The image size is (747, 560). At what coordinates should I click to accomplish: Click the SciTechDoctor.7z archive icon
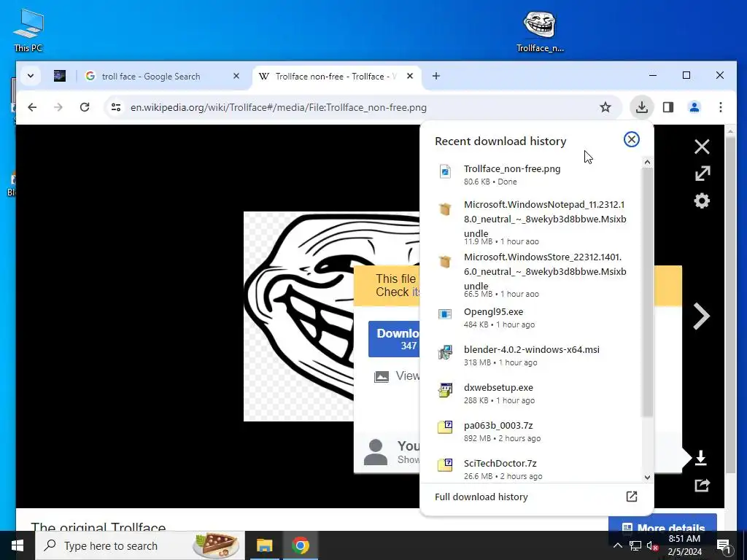(445, 465)
